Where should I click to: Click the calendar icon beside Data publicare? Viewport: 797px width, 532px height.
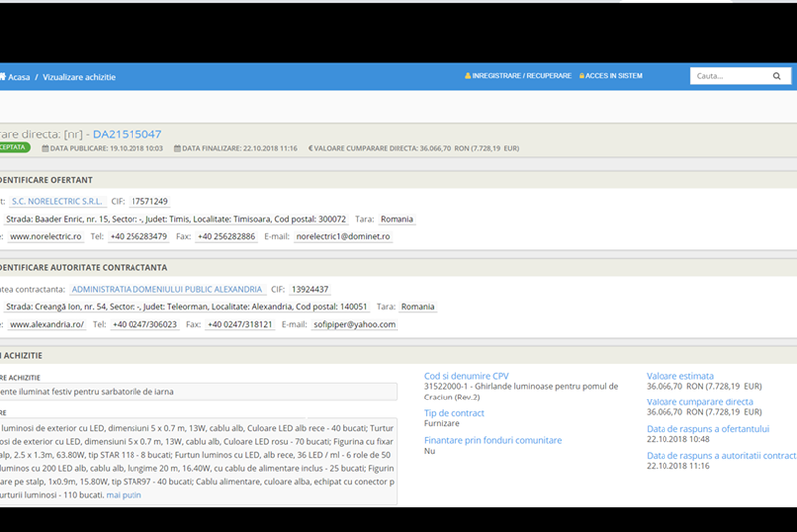pyautogui.click(x=45, y=148)
